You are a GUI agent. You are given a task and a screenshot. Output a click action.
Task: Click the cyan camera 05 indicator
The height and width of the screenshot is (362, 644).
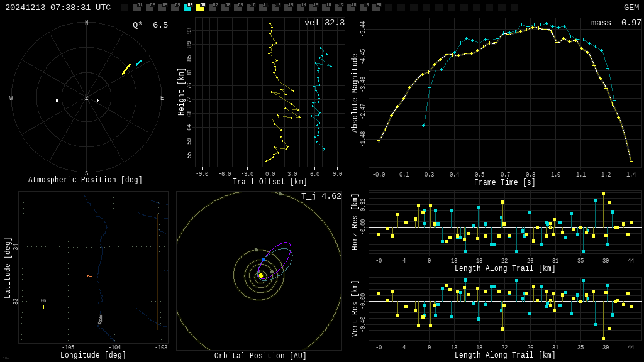(x=187, y=8)
